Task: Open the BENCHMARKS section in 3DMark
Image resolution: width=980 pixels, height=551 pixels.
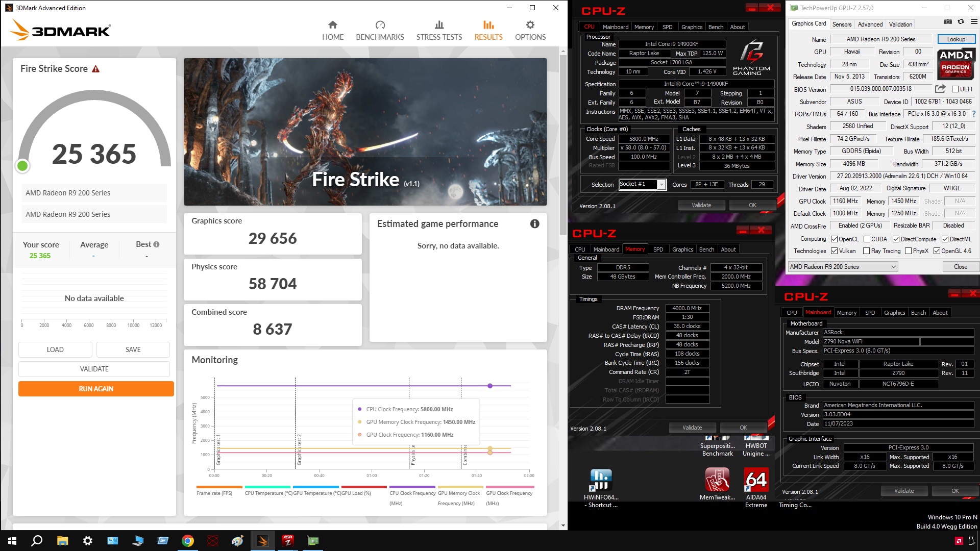Action: pos(380,31)
